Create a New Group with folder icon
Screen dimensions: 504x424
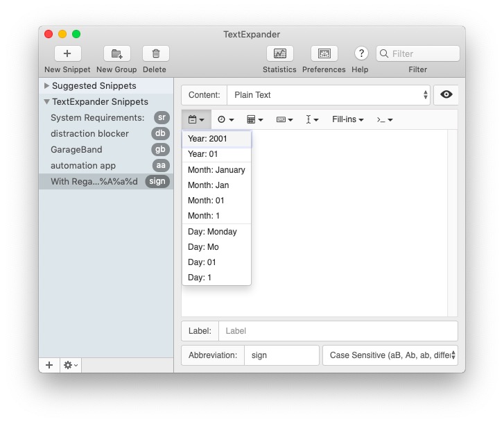[x=116, y=53]
